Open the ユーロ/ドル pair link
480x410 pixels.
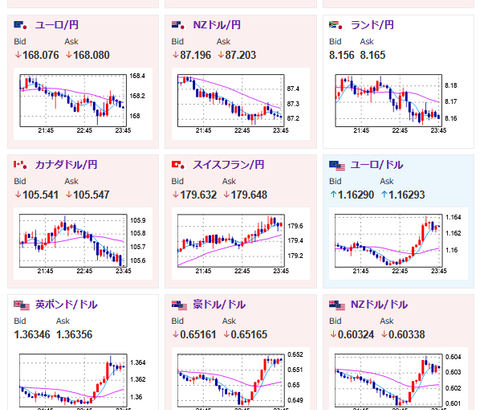377,165
